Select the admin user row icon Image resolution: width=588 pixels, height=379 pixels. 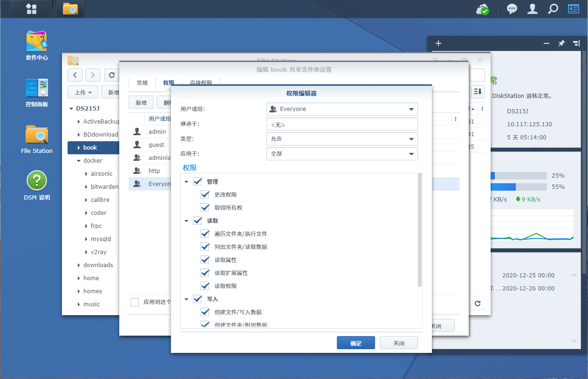(137, 132)
